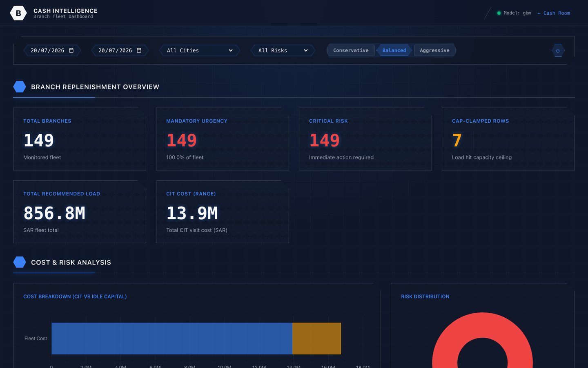588x368 pixels.
Task: Click the 'SAR fleet total' caption
Action: pyautogui.click(x=41, y=230)
